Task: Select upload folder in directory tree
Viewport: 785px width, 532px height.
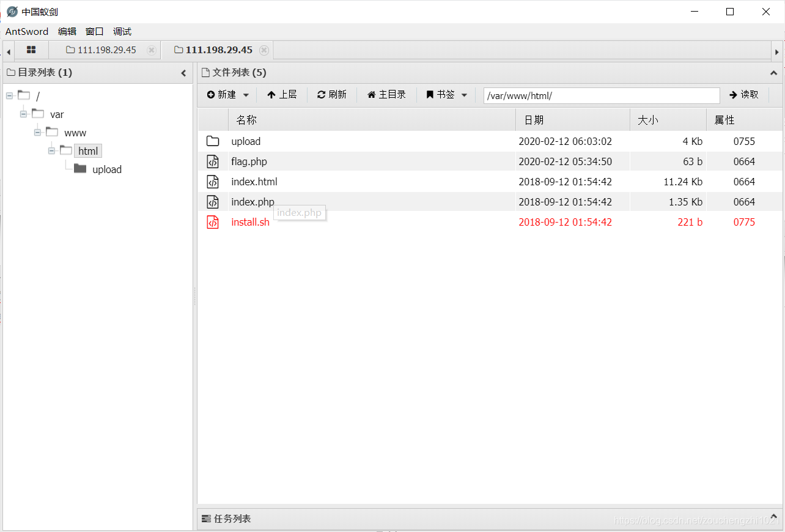Action: (x=107, y=169)
